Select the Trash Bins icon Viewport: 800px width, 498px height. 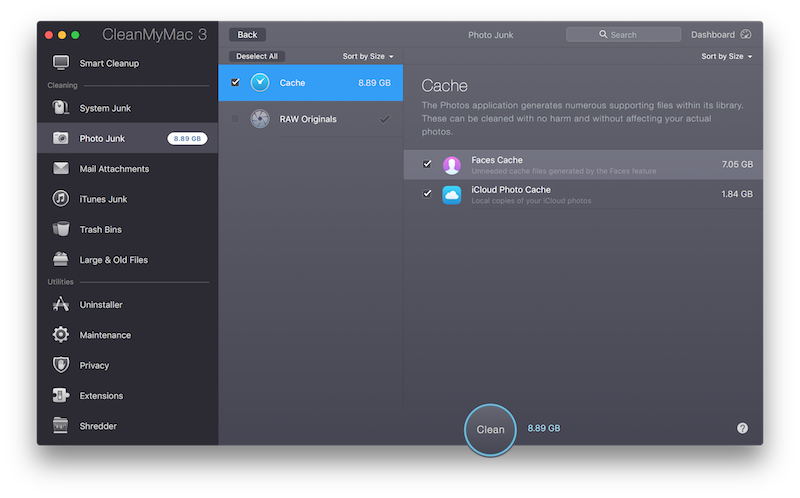point(61,229)
